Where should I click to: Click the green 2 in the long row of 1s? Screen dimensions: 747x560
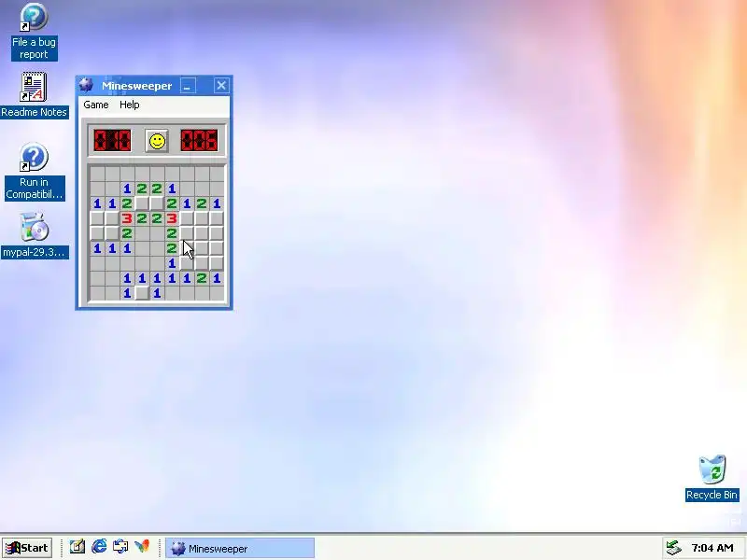tap(202, 278)
